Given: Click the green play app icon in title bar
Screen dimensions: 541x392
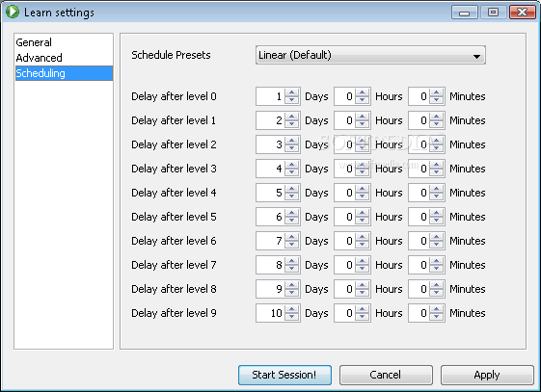Looking at the screenshot, I should click(13, 13).
